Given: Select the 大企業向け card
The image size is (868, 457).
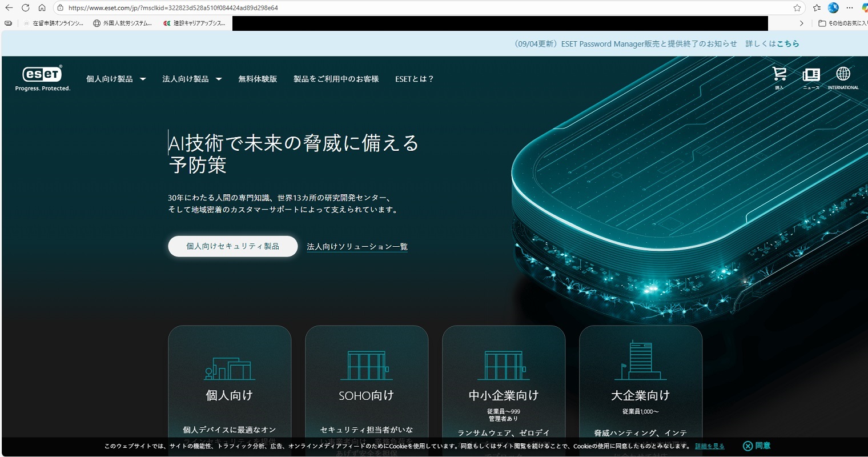Looking at the screenshot, I should pos(640,388).
